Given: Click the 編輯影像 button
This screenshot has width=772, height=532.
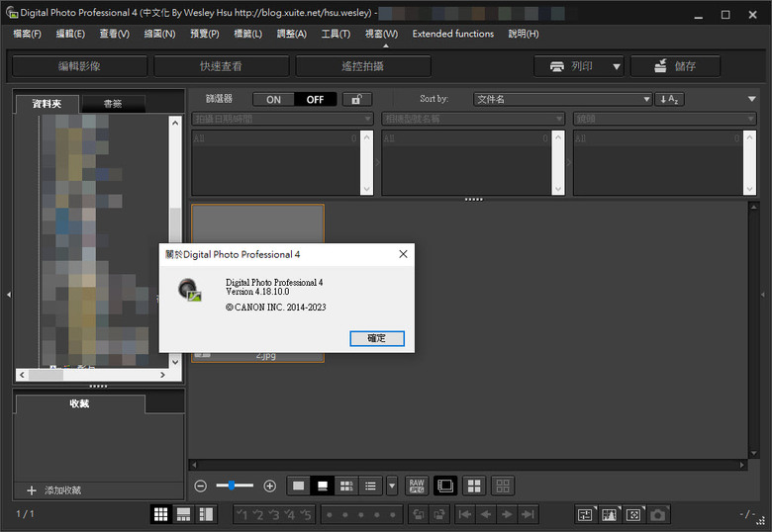Looking at the screenshot, I should [x=80, y=66].
